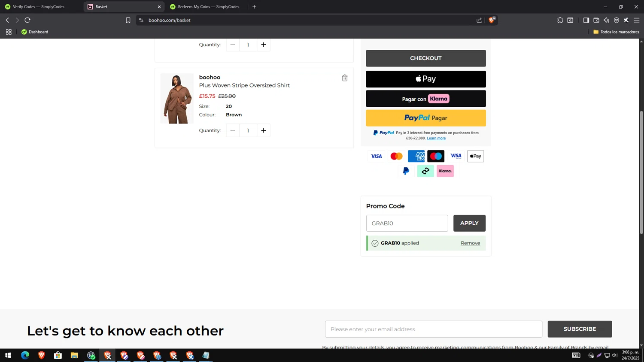This screenshot has width=644, height=362.
Task: Click the Maestro payment logo
Action: click(x=436, y=156)
